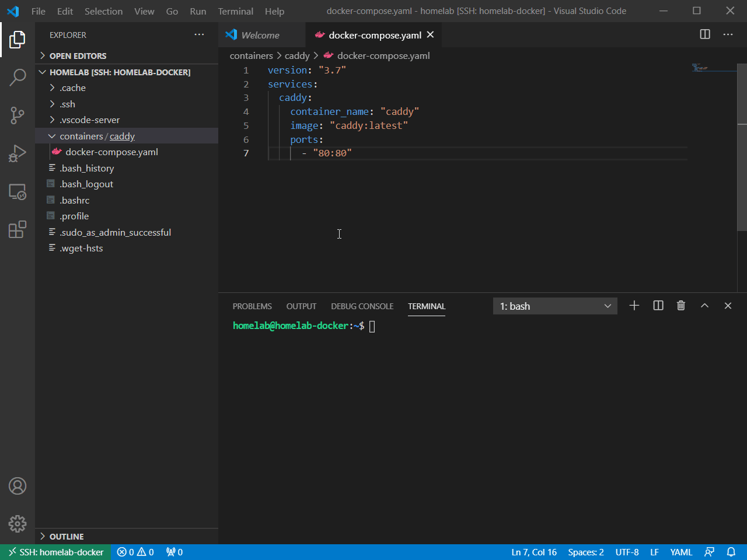The width and height of the screenshot is (747, 560).
Task: Open the Run and Debug view icon
Action: point(18,153)
